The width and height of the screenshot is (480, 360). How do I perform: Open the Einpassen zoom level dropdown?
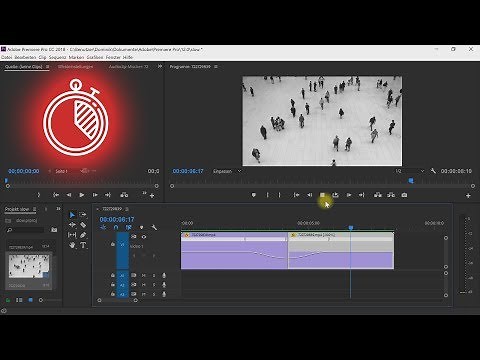pos(227,171)
